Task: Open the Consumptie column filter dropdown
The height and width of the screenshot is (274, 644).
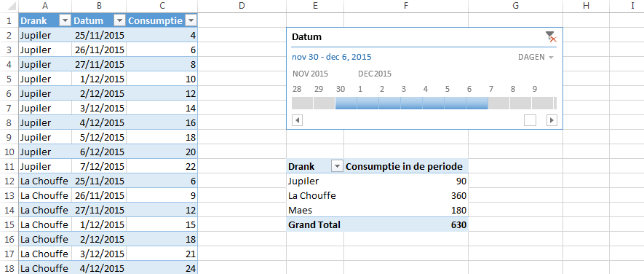Action: [191, 20]
